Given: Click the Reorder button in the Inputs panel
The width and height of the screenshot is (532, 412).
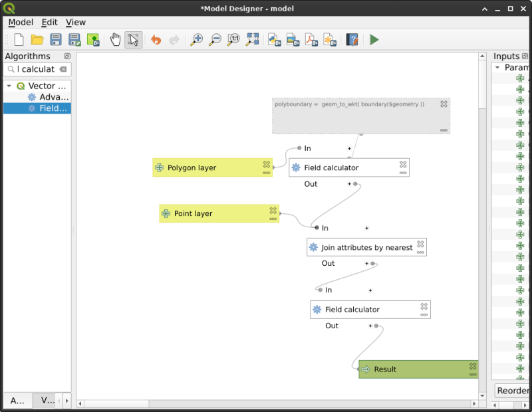Looking at the screenshot, I should [x=512, y=391].
